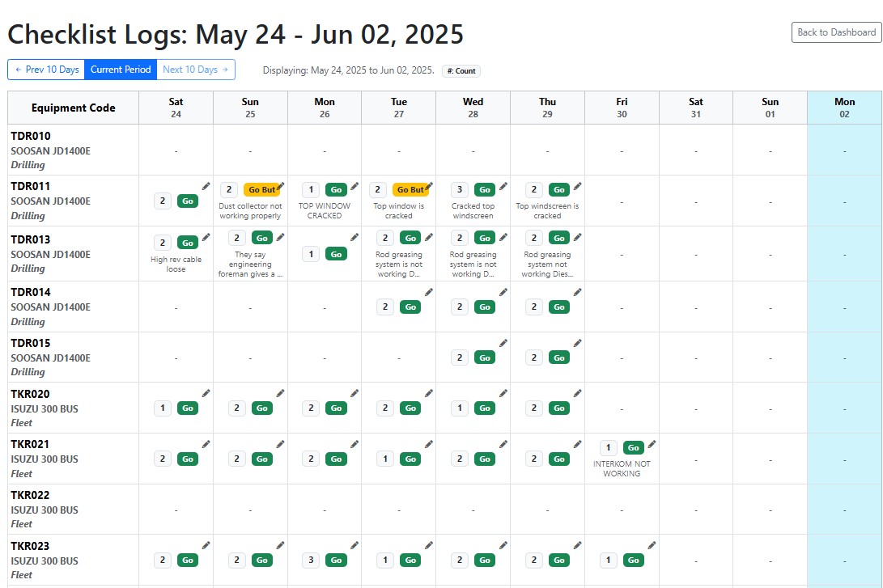The height and width of the screenshot is (588, 883).
Task: Click edit pencil for TDR011 Thursday 29
Action: (578, 187)
